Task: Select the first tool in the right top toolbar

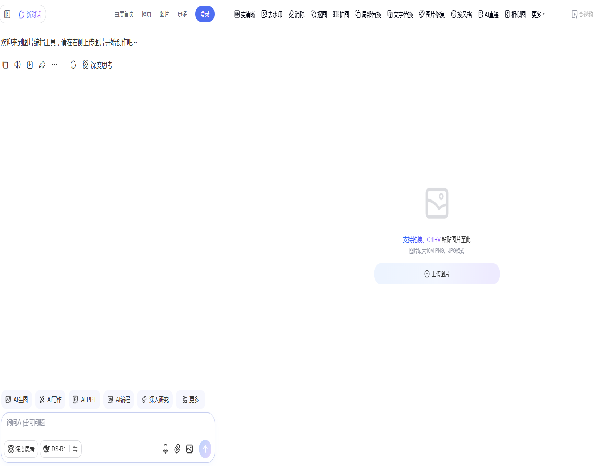Action: (x=244, y=15)
